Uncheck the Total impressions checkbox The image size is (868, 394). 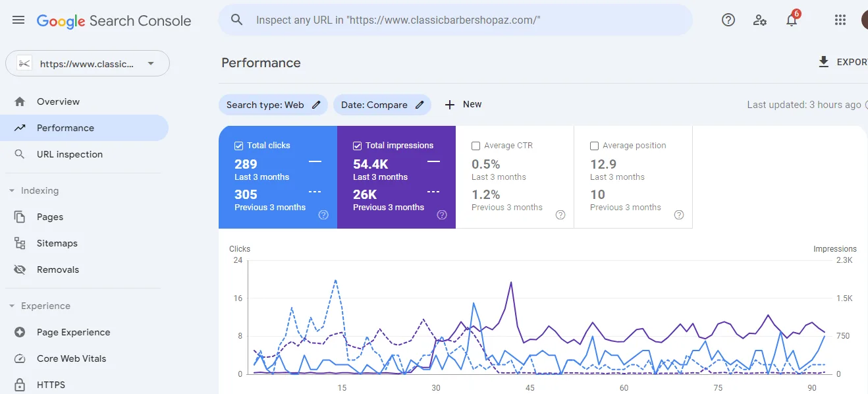[358, 146]
